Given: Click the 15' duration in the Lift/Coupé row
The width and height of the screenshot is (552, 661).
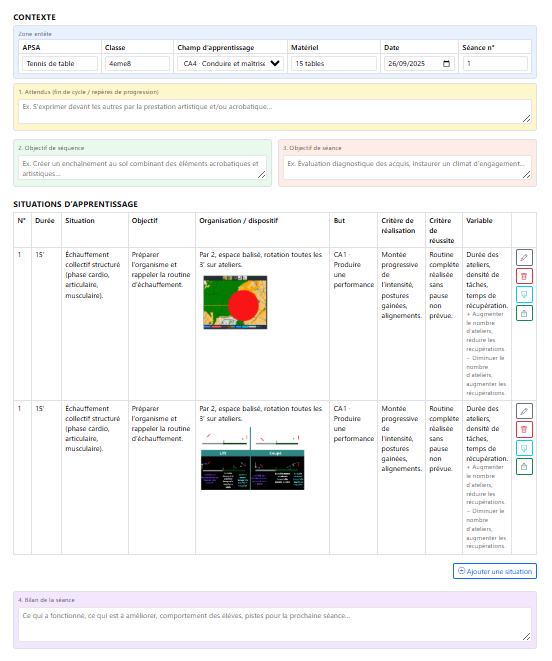Looking at the screenshot, I should coord(40,408).
